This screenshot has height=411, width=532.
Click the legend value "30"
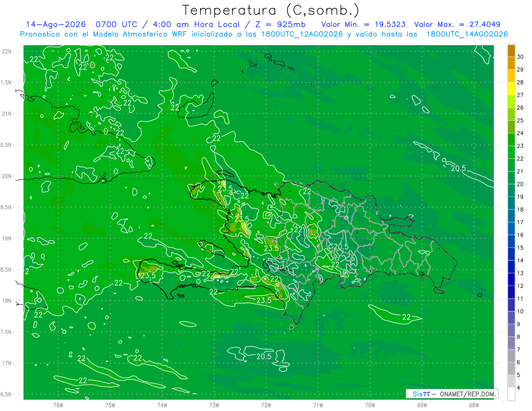(521, 57)
